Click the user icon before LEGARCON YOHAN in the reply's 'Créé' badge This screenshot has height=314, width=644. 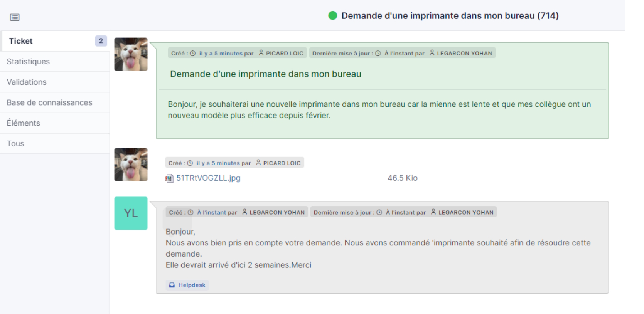coord(244,212)
